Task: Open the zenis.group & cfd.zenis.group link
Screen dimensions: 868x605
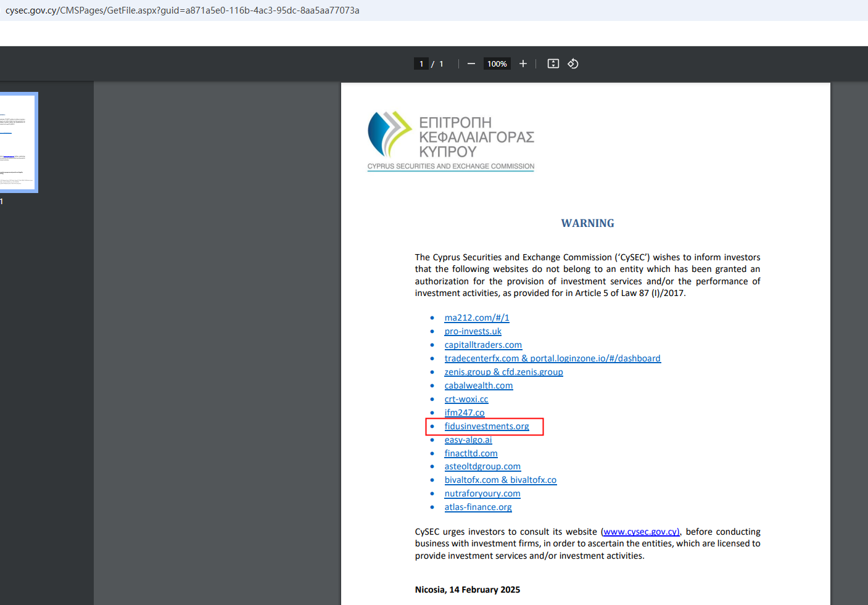Action: 504,372
